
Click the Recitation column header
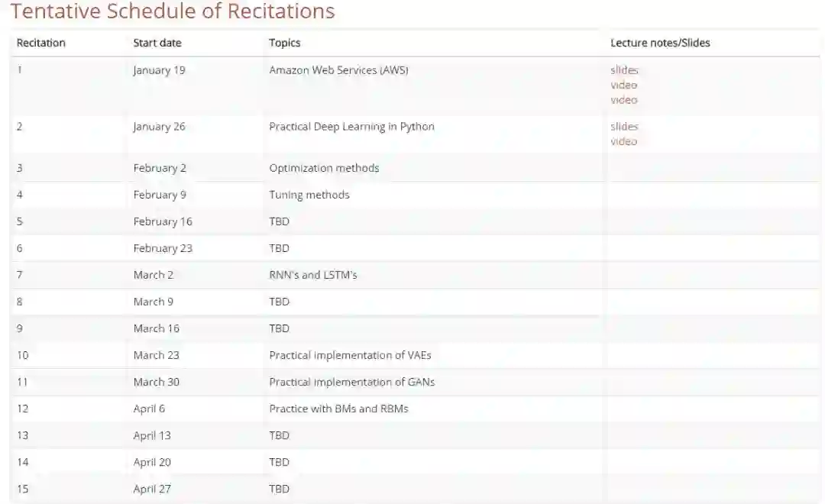point(41,43)
